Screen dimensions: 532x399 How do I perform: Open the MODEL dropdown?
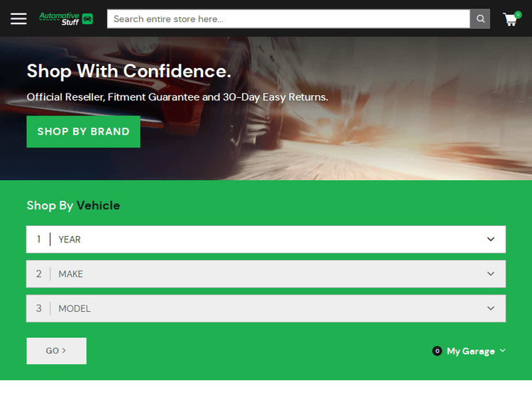(266, 309)
